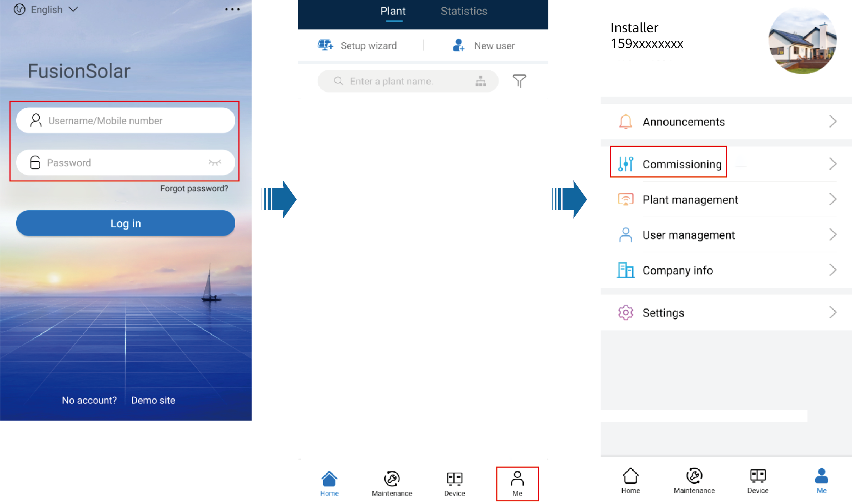The image size is (852, 504).
Task: Expand the Commissioning chevron
Action: click(x=833, y=164)
